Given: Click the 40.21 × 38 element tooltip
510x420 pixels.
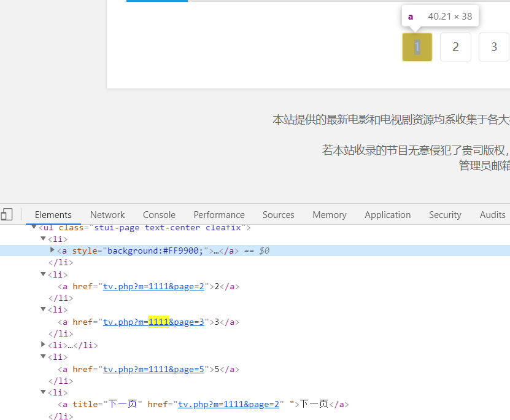Looking at the screenshot, I should pos(440,16).
